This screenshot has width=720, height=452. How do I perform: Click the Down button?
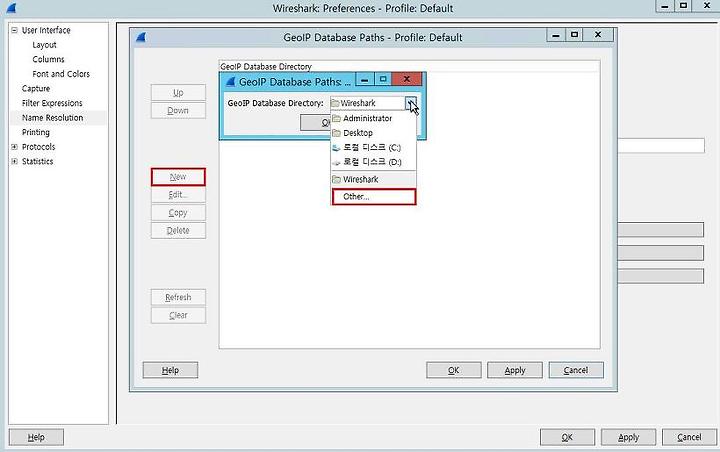click(x=178, y=111)
